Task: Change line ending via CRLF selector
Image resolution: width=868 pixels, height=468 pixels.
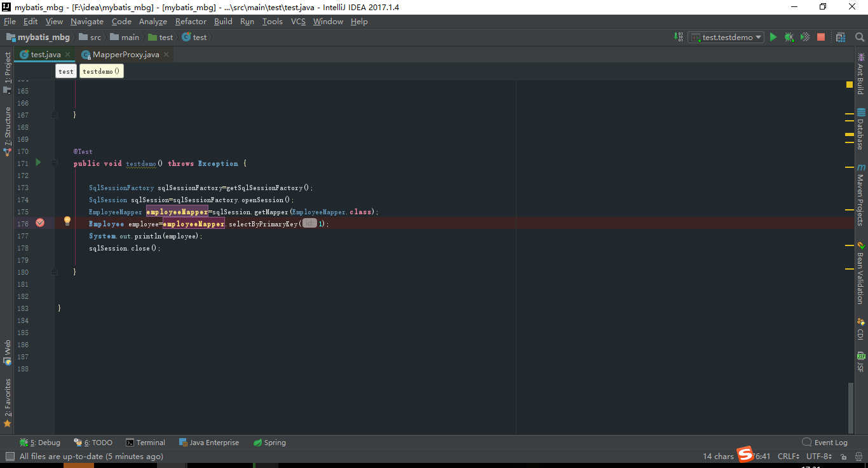Action: coord(788,456)
